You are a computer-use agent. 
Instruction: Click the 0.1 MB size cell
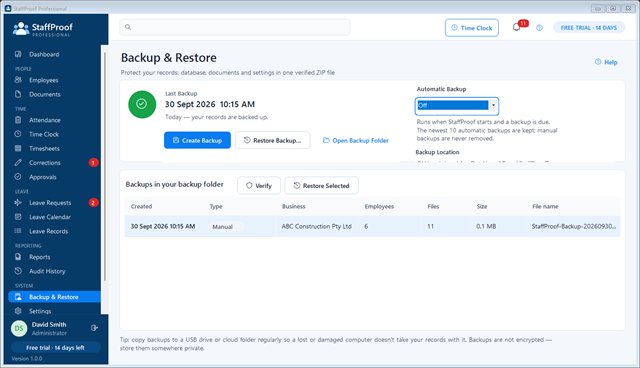[x=486, y=226]
